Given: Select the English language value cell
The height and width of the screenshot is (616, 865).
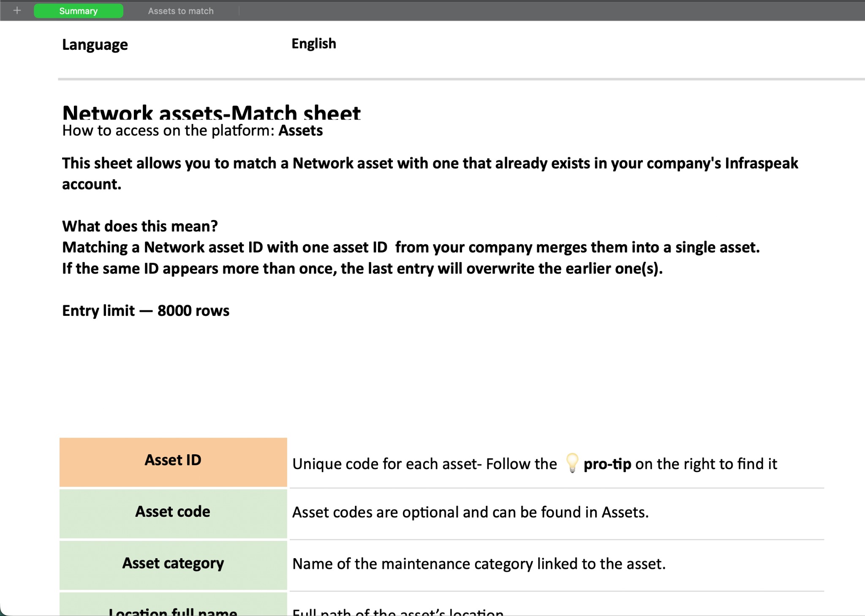Looking at the screenshot, I should click(x=313, y=44).
